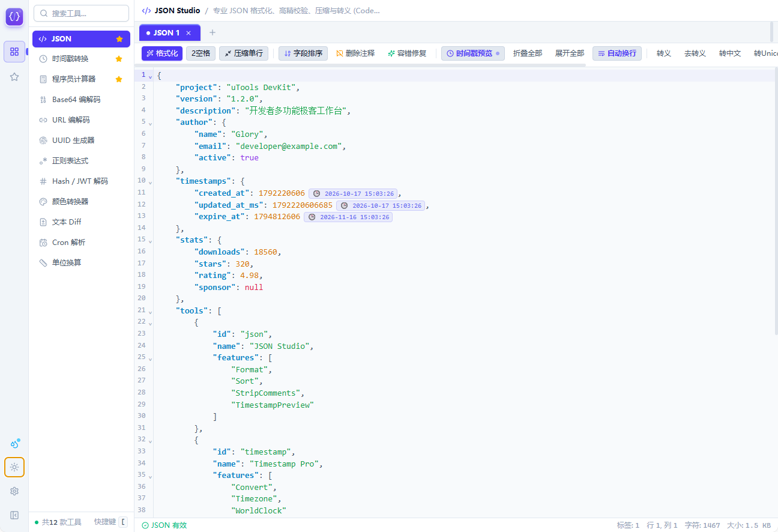Focus the 搜索工具 search field
Viewport: 778px width, 532px height.
[81, 13]
